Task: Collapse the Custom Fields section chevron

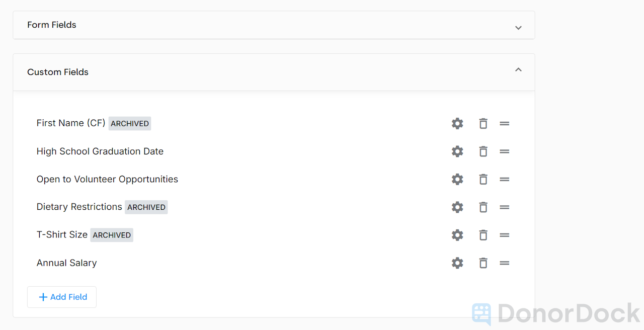Action: pos(518,70)
